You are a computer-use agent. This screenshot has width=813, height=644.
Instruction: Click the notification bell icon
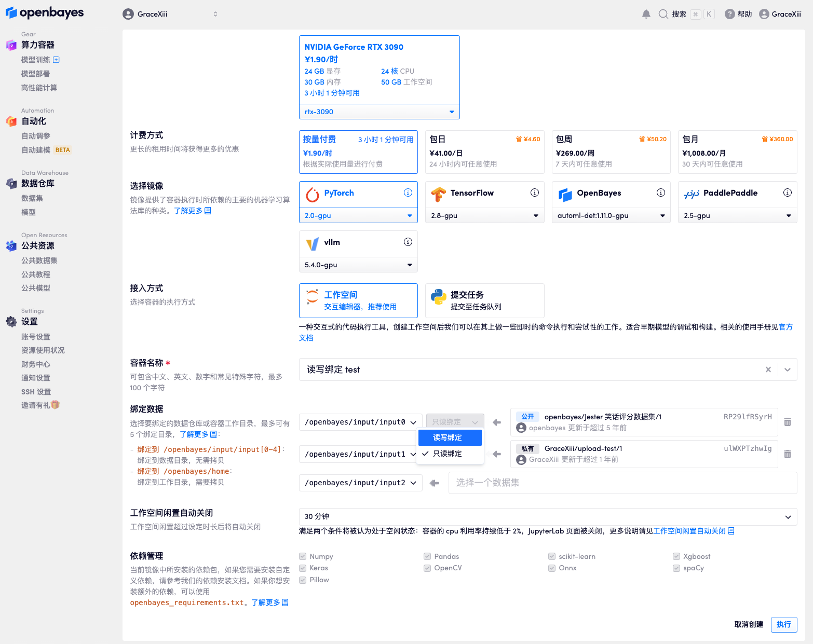coord(646,14)
